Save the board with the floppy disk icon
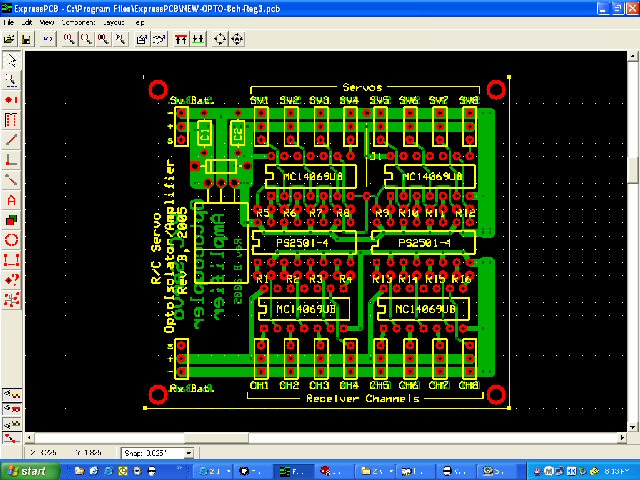 click(27, 39)
